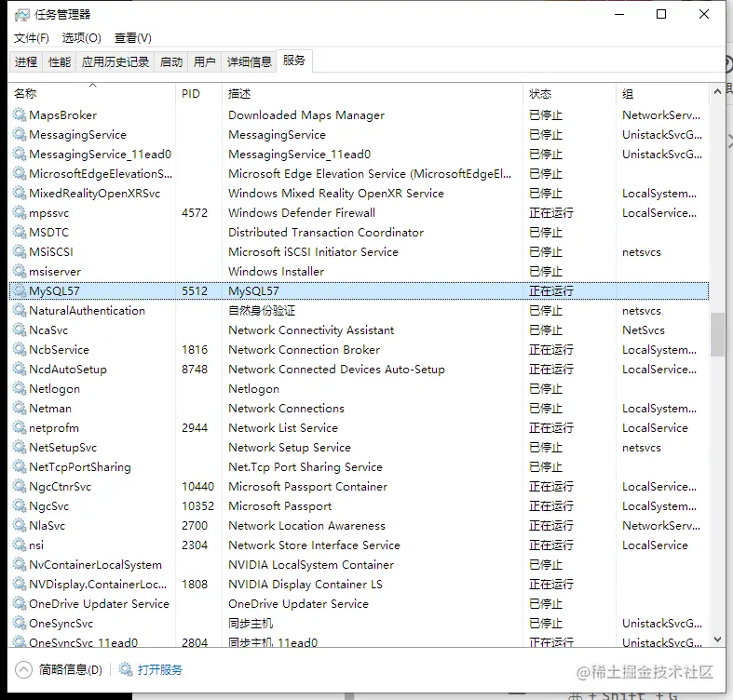Screen dimensions: 733x700
Task: Click the 自然身份验证 description cell
Action: tap(262, 311)
